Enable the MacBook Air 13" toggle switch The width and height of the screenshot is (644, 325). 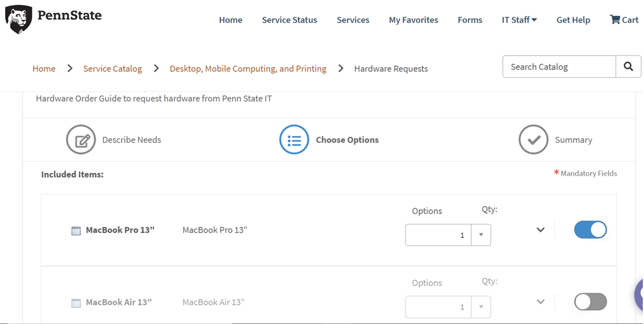[590, 301]
